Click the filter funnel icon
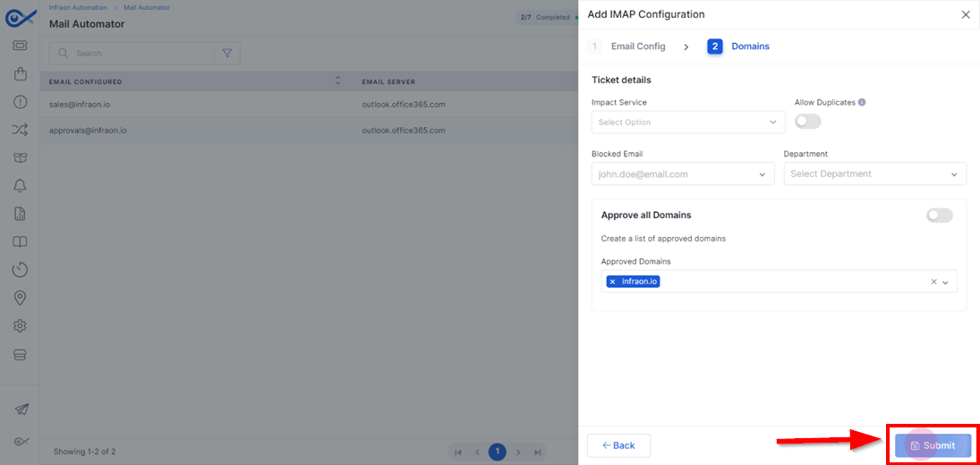980x465 pixels. pos(226,54)
